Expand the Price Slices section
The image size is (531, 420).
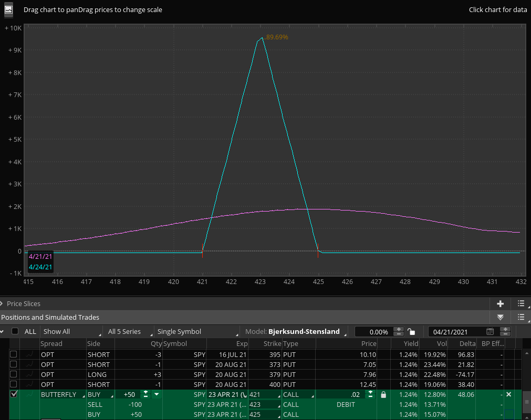pos(3,303)
